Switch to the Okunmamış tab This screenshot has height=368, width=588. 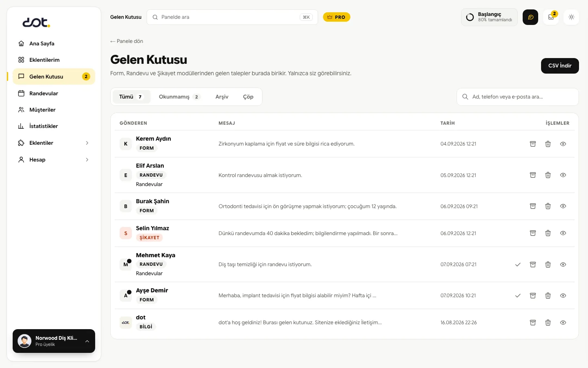pyautogui.click(x=180, y=97)
